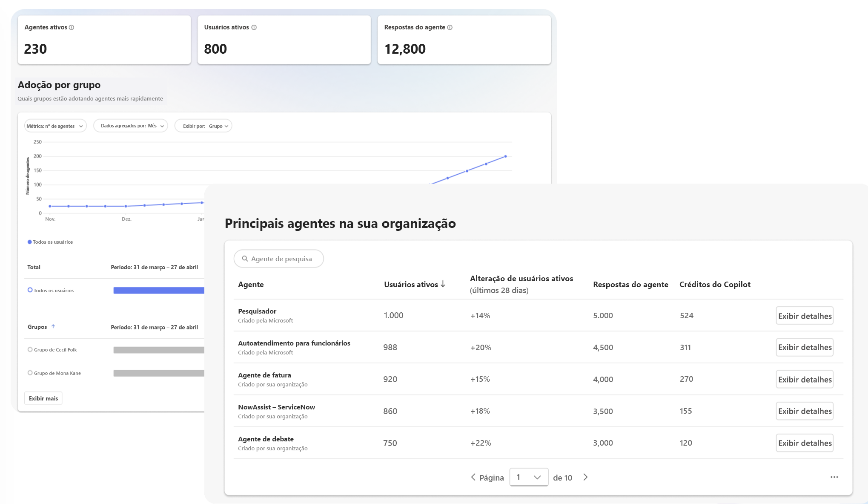Image resolution: width=868 pixels, height=504 pixels.
Task: Open the more options ellipsis menu
Action: (x=834, y=477)
